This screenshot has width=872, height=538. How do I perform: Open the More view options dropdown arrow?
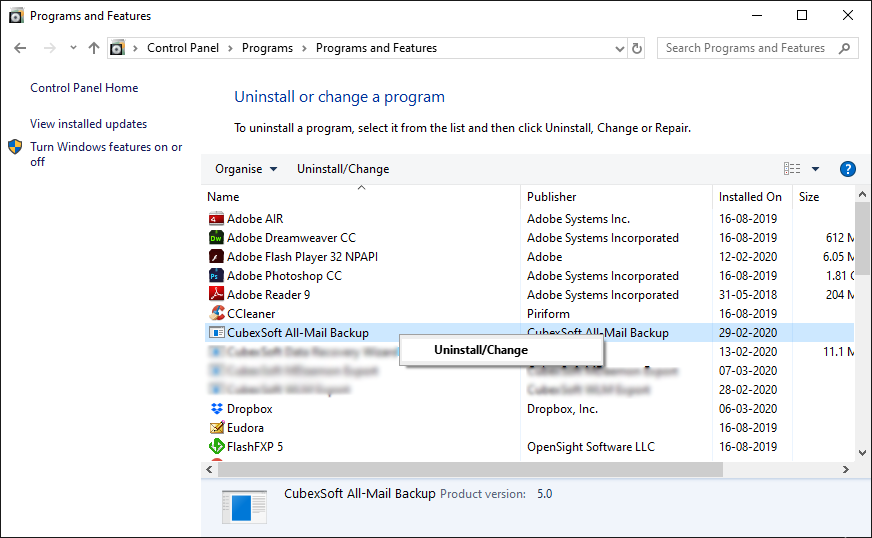tap(815, 169)
